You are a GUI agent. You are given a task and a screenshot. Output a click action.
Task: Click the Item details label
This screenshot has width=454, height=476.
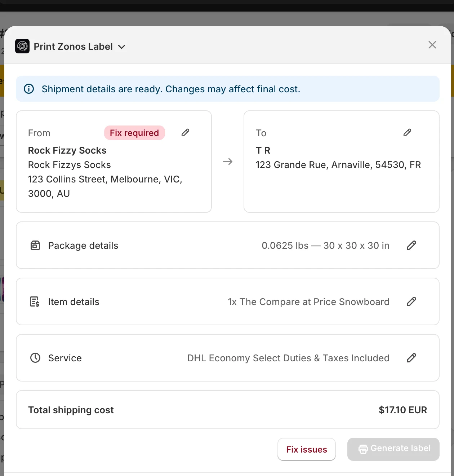(x=74, y=302)
